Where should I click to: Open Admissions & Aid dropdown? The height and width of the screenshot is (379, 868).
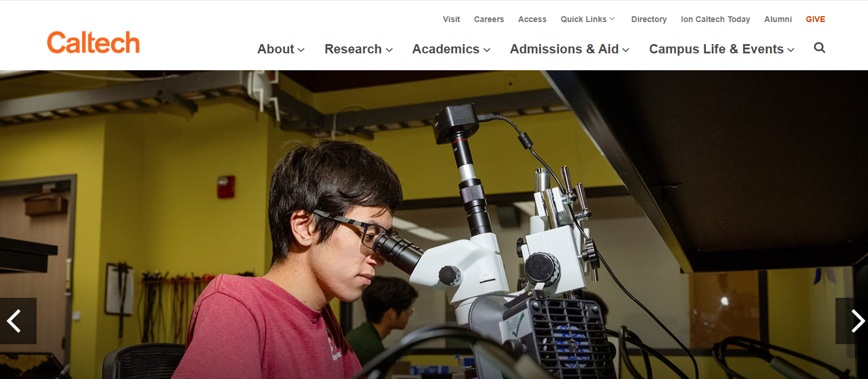[569, 49]
